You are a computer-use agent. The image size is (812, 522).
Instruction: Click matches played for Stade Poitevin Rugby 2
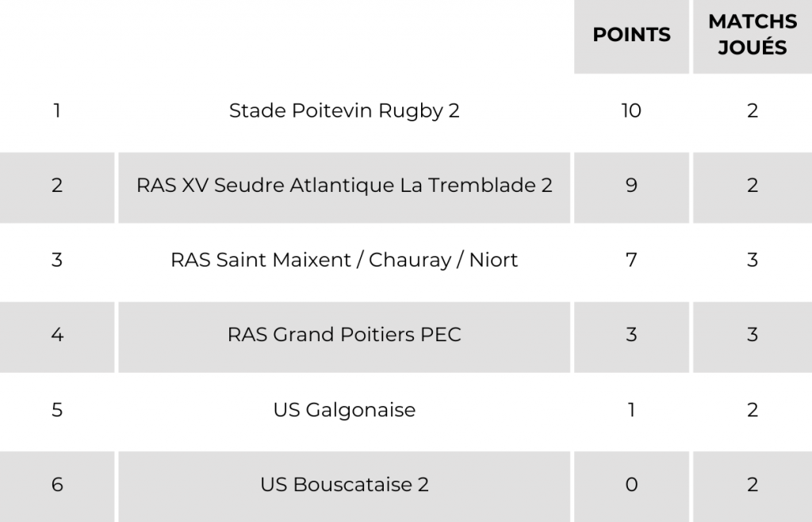(753, 111)
